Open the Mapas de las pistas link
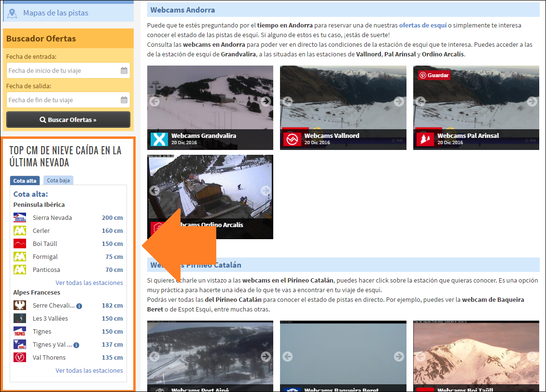The image size is (546, 392). pos(56,13)
